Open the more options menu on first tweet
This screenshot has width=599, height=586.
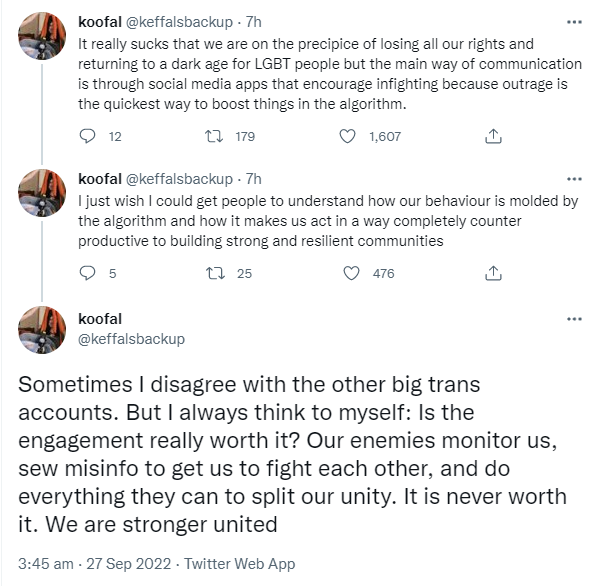[x=574, y=22]
